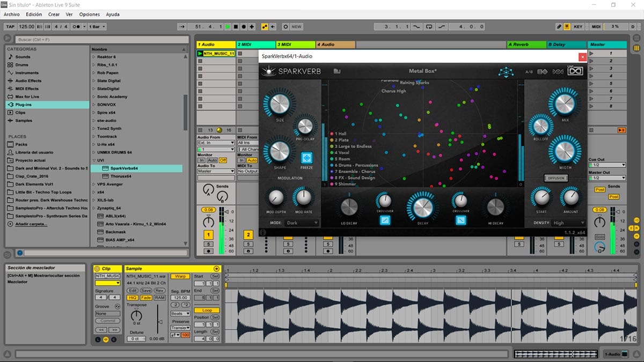Click the main Decay knob
Image resolution: width=644 pixels, height=362 pixels.
(422, 207)
